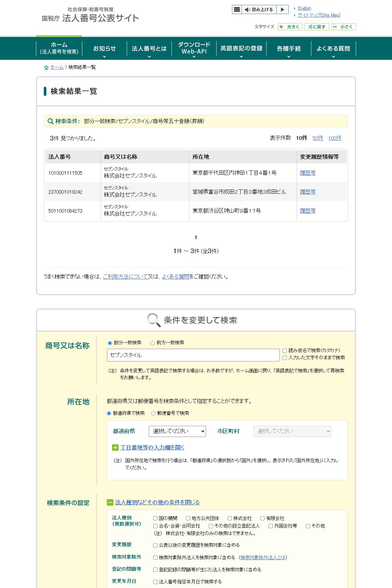Open the 市区町村 dropdown

point(292,431)
